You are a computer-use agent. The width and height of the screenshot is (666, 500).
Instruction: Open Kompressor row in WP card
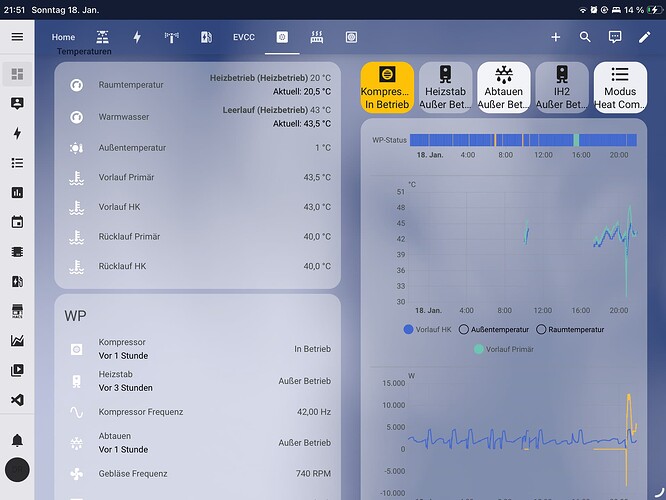pyautogui.click(x=198, y=349)
